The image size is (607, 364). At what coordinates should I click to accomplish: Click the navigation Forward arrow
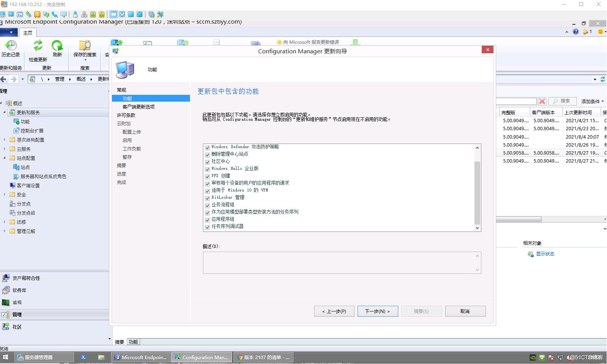[x=14, y=79]
